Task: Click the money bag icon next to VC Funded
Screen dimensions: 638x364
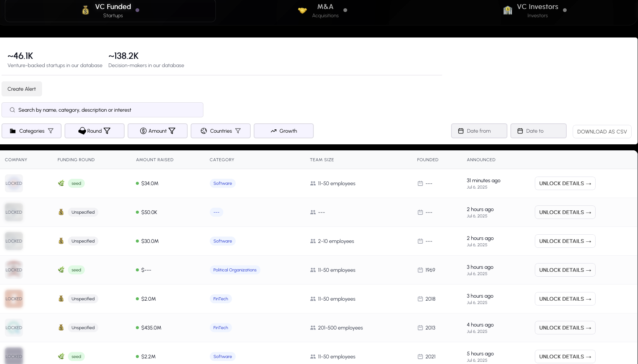Action: 86,10
